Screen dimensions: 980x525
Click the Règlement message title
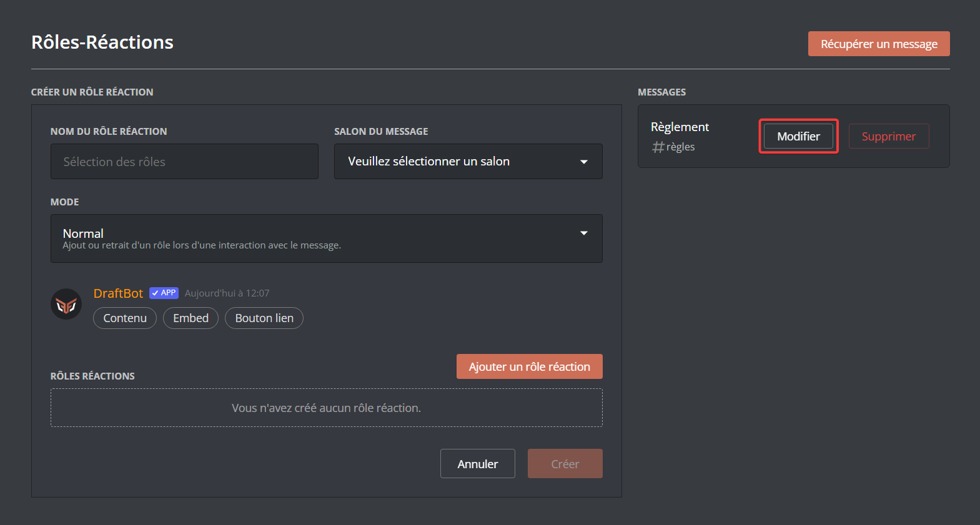point(680,127)
